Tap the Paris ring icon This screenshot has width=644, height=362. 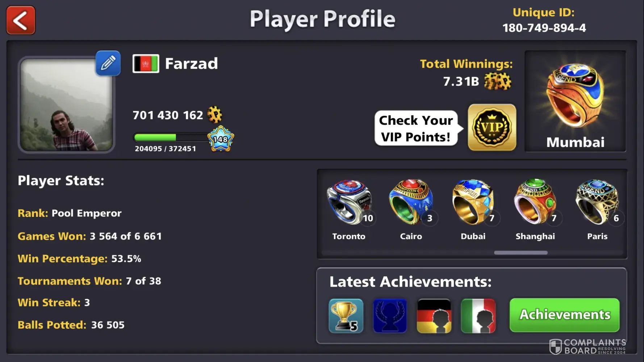(597, 202)
